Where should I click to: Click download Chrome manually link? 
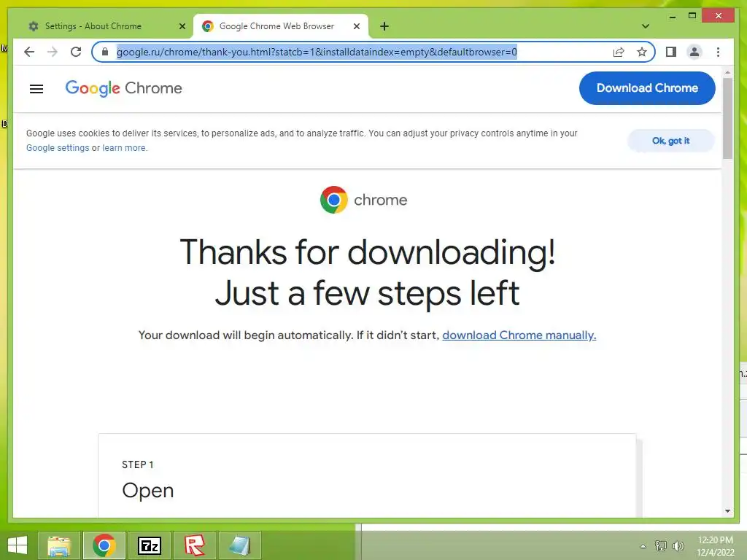pos(519,335)
